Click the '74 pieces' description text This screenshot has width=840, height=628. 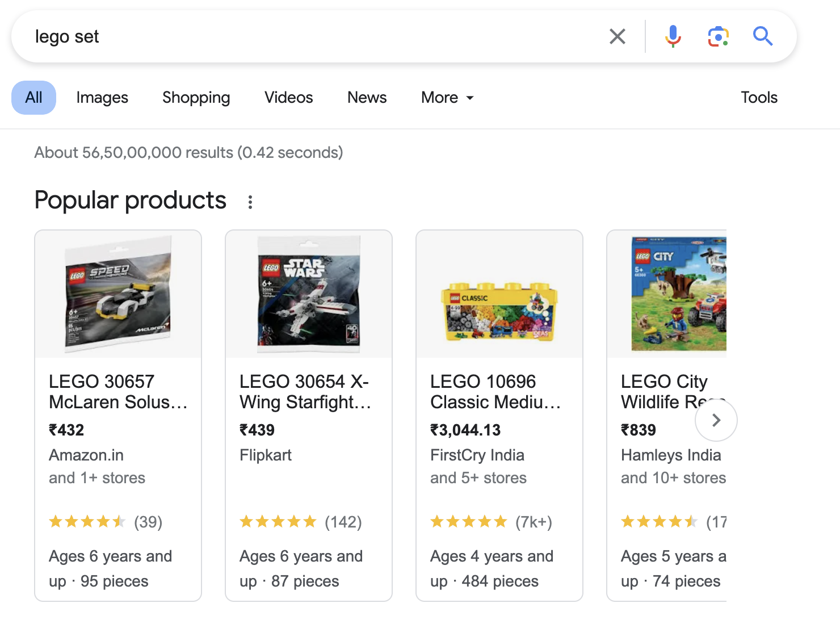coord(686,581)
